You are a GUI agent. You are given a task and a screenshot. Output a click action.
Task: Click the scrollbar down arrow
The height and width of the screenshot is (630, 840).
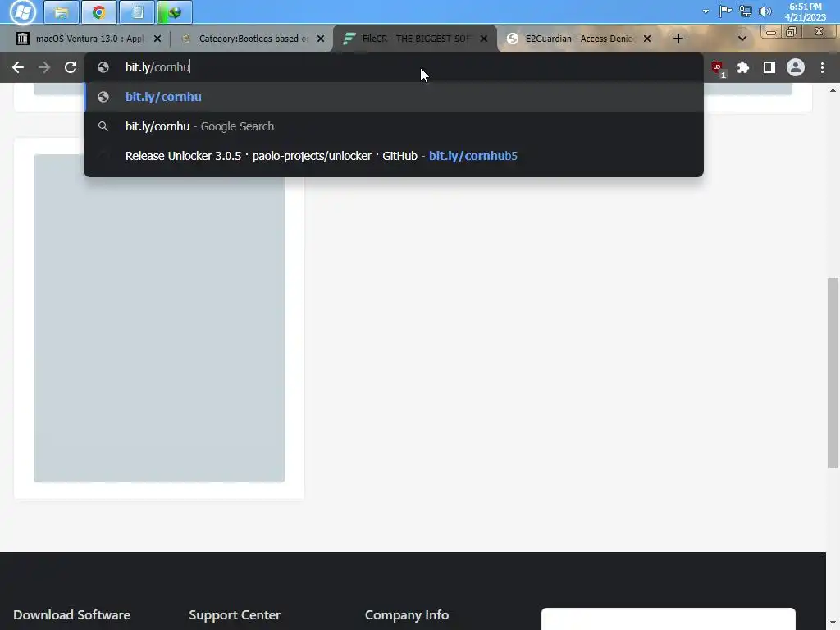coord(833,624)
